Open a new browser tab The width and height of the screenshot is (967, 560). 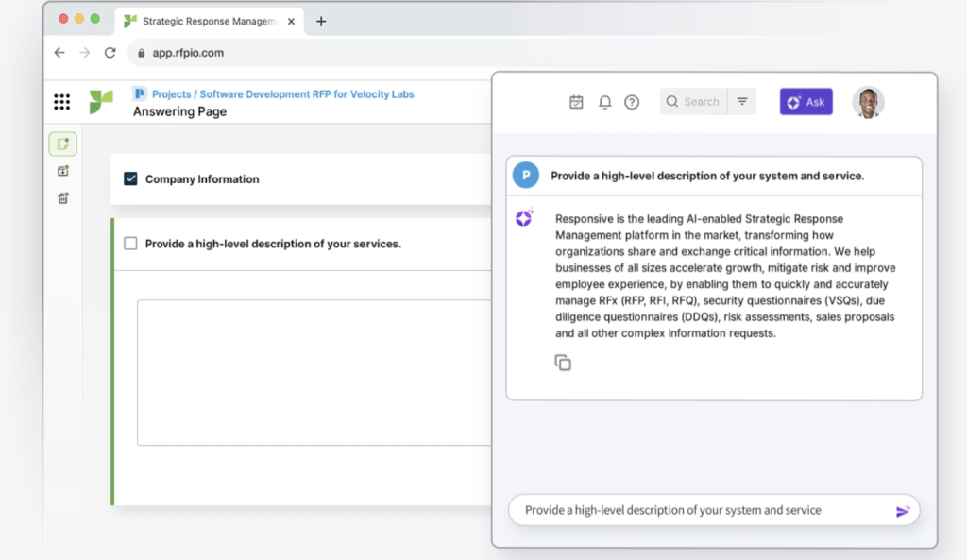click(321, 21)
